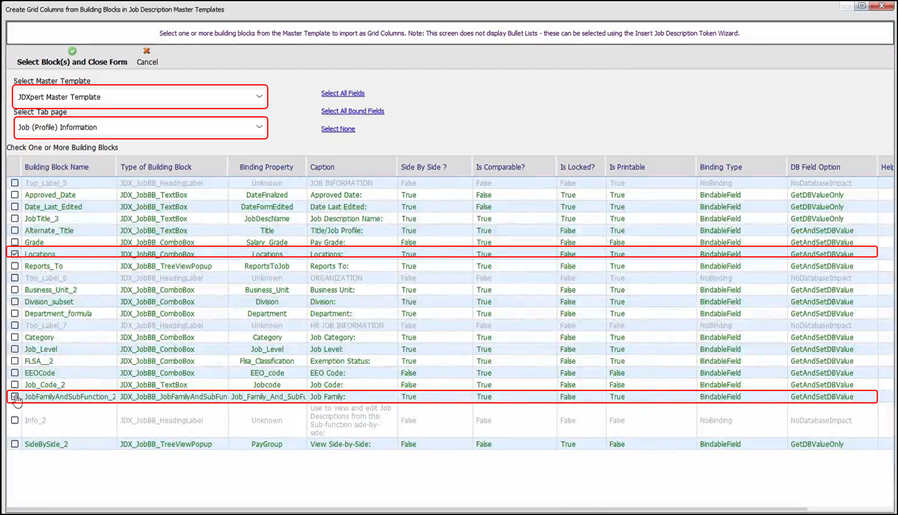The image size is (899, 515).
Task: Click the DB Field Option column header
Action: pos(815,167)
